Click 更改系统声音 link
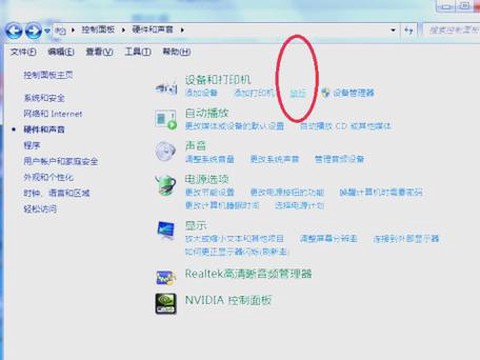Viewport: 480px width, 360px height. [x=275, y=159]
